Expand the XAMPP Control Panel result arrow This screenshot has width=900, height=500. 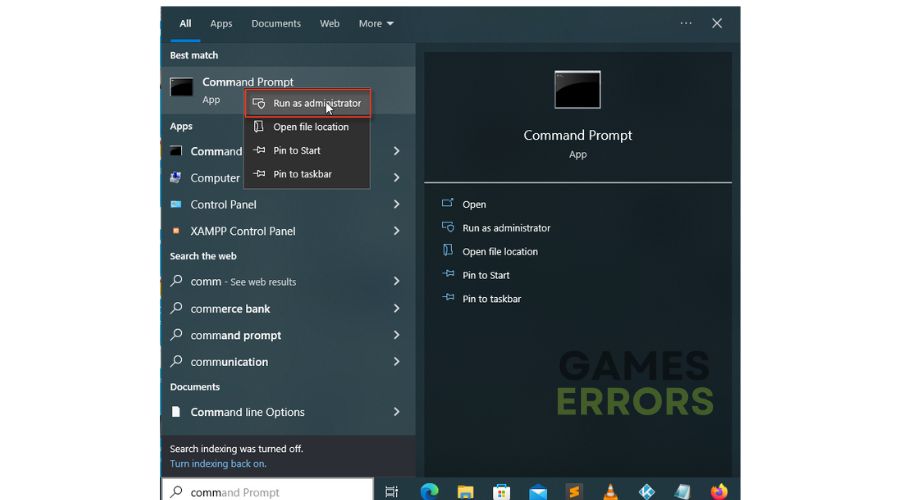[x=397, y=231]
